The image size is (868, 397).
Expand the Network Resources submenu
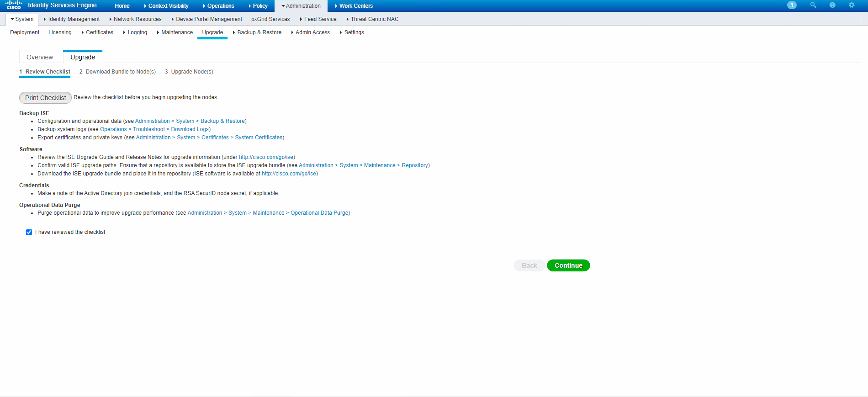136,19
